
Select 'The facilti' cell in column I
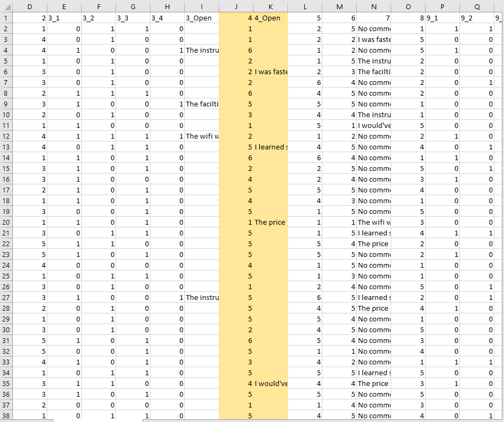pyautogui.click(x=201, y=104)
